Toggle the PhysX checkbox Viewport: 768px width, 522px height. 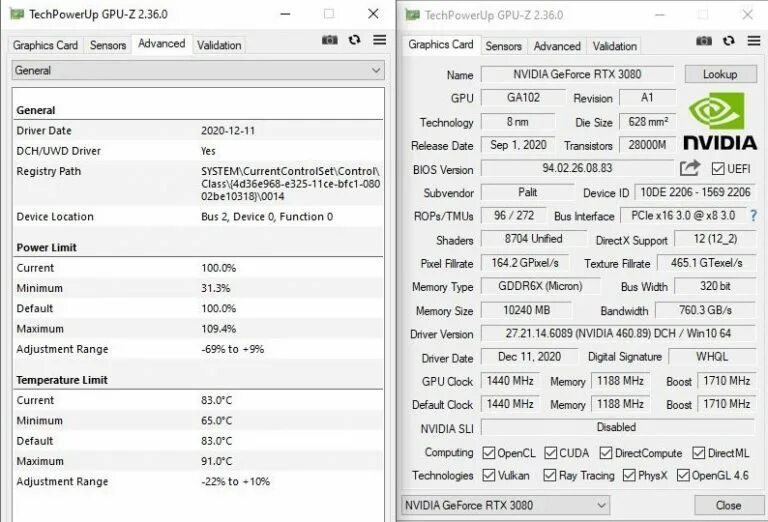coord(629,475)
